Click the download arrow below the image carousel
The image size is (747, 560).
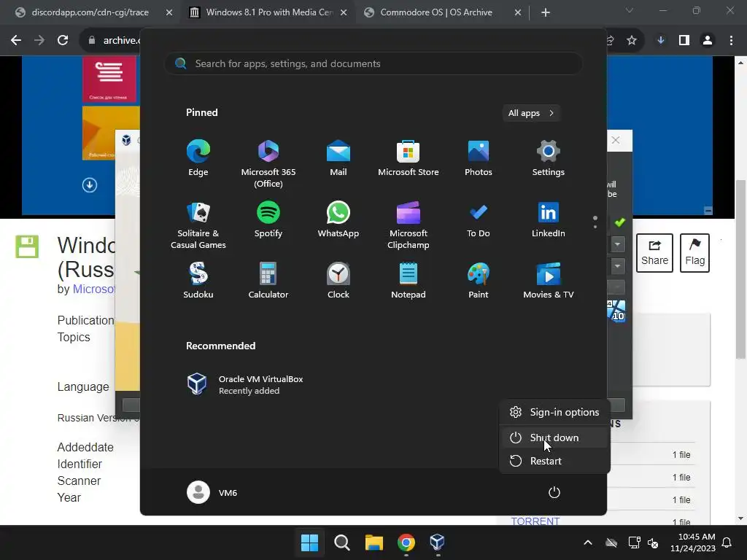point(90,184)
